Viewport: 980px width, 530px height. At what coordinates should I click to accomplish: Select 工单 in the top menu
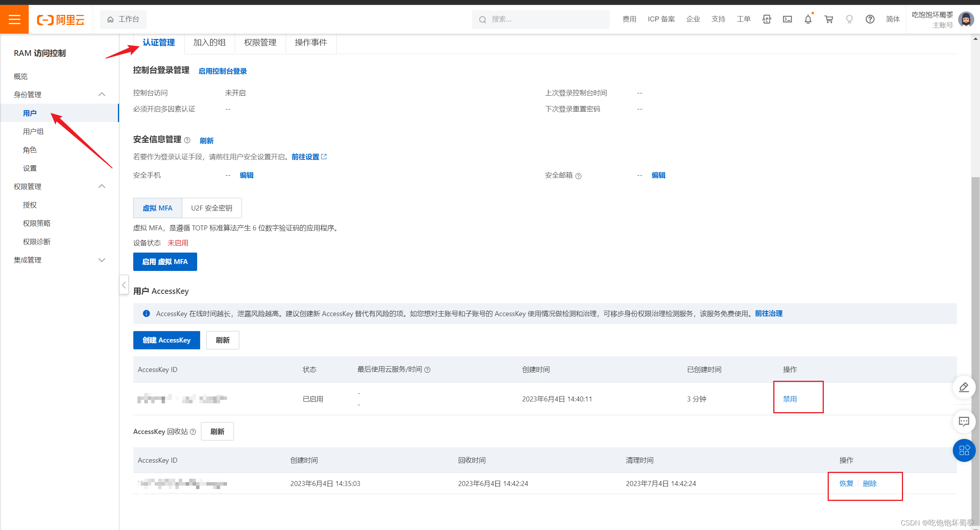click(x=743, y=19)
